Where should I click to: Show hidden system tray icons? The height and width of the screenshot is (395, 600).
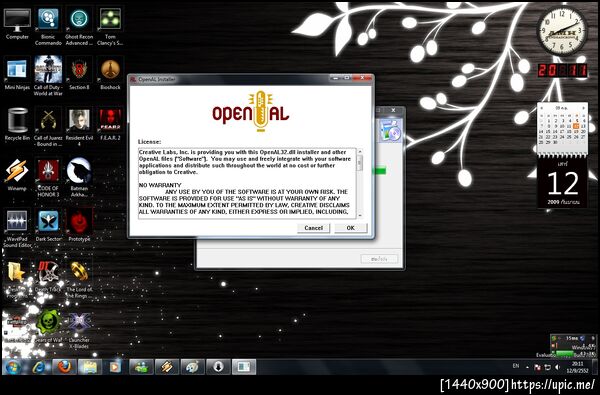pyautogui.click(x=527, y=367)
